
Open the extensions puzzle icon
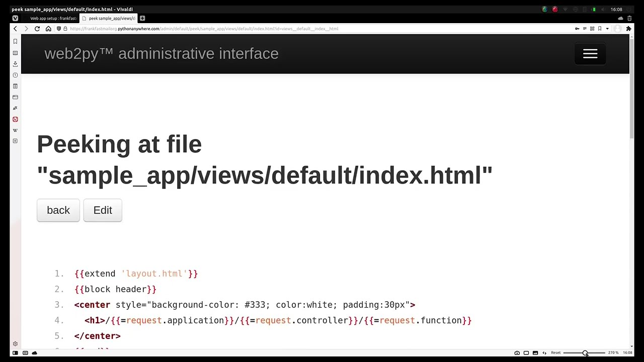tap(628, 29)
